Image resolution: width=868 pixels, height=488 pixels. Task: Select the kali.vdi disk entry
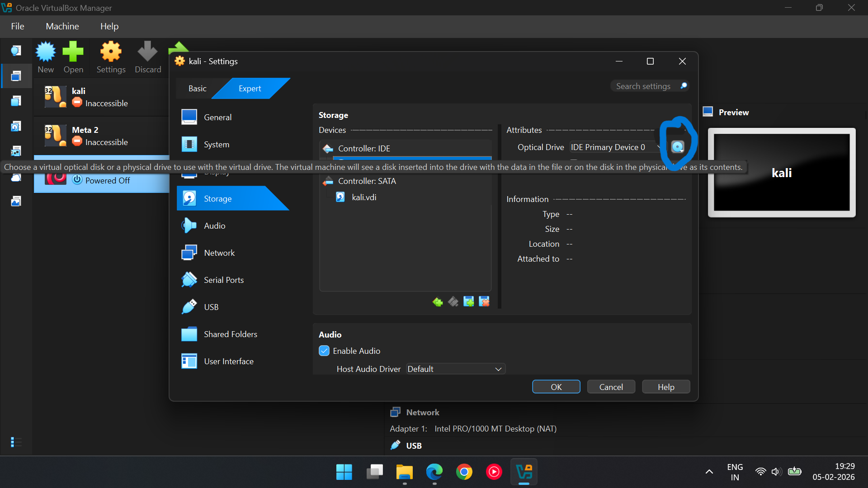364,197
